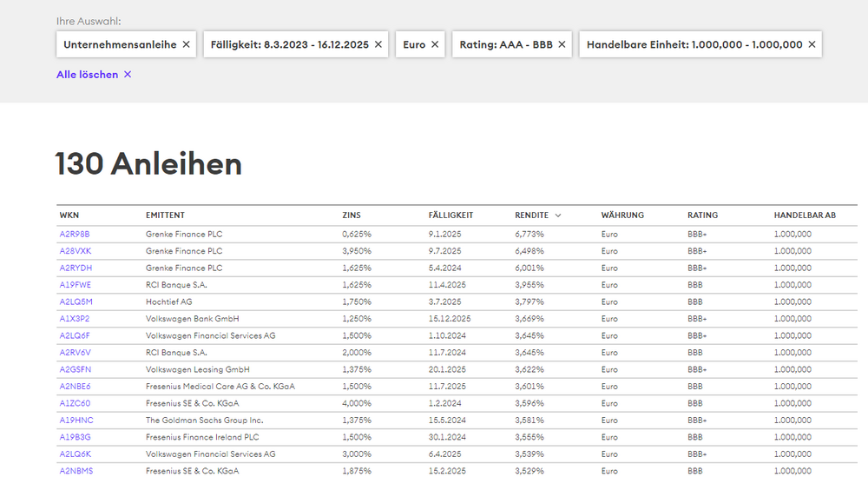Click the Emittent column header

click(165, 215)
